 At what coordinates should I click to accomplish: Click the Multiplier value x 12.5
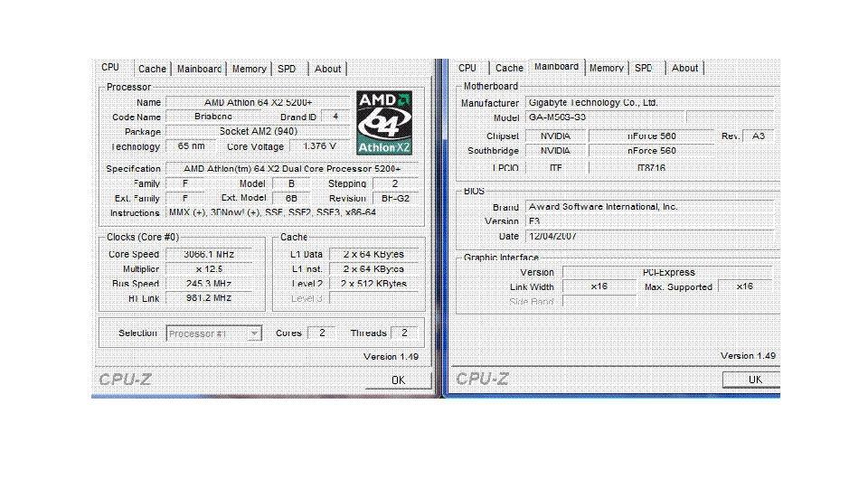pyautogui.click(x=209, y=269)
